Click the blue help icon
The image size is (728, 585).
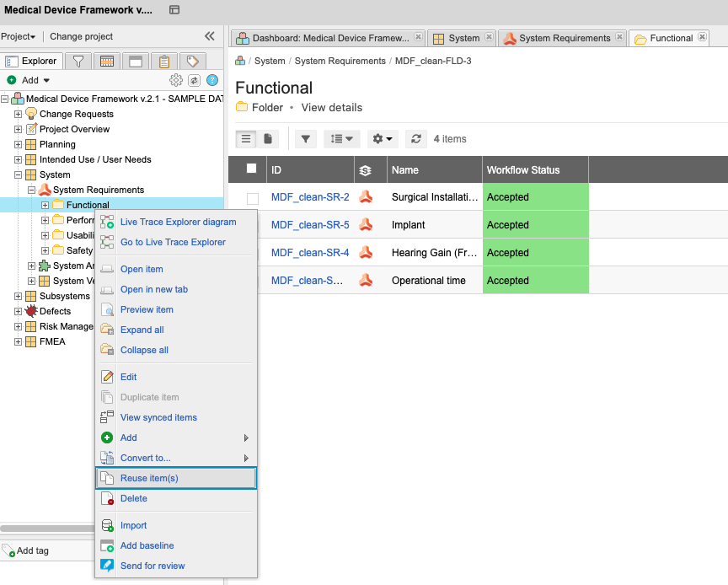pyautogui.click(x=212, y=80)
